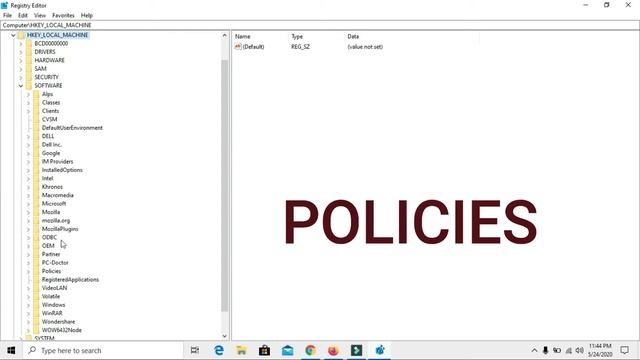Select the VideoLAN key
640x360 pixels.
tap(54, 288)
